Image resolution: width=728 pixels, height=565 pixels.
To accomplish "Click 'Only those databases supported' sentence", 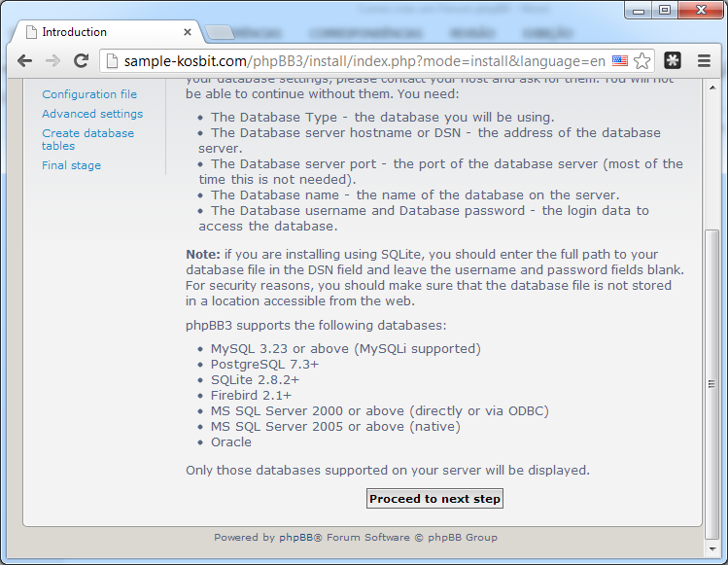I will pyautogui.click(x=388, y=471).
